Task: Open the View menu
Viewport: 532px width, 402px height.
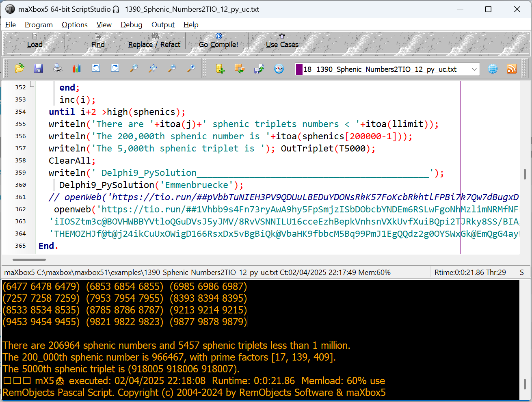Action: coord(104,25)
